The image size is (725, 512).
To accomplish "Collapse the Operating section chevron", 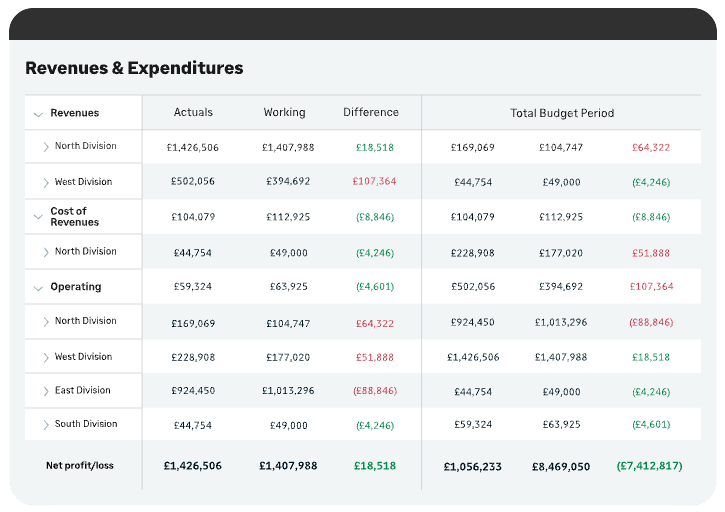I will point(38,287).
